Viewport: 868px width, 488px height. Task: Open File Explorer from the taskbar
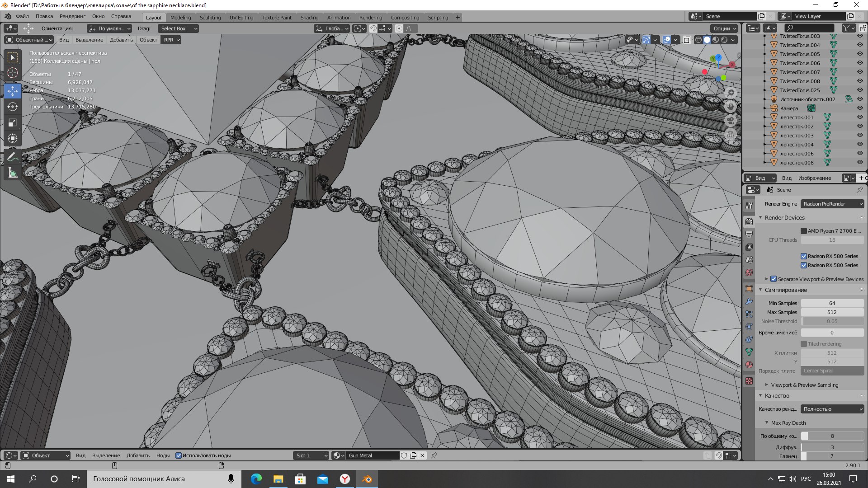point(278,479)
